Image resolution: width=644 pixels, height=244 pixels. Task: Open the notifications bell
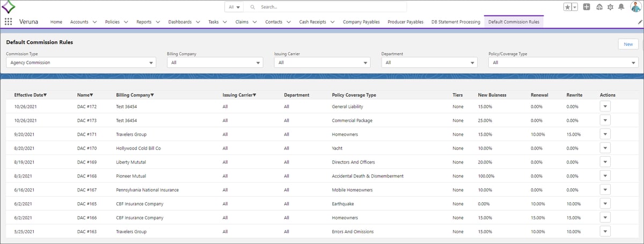pos(621,7)
